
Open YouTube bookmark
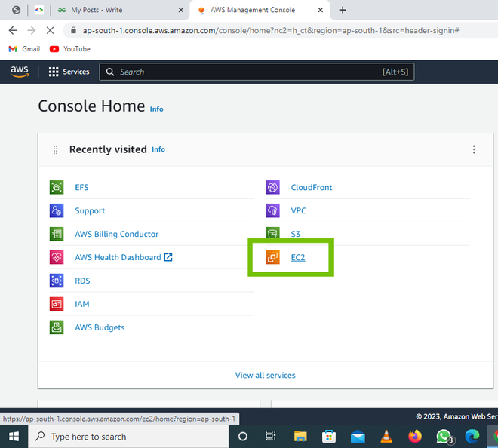click(x=70, y=49)
